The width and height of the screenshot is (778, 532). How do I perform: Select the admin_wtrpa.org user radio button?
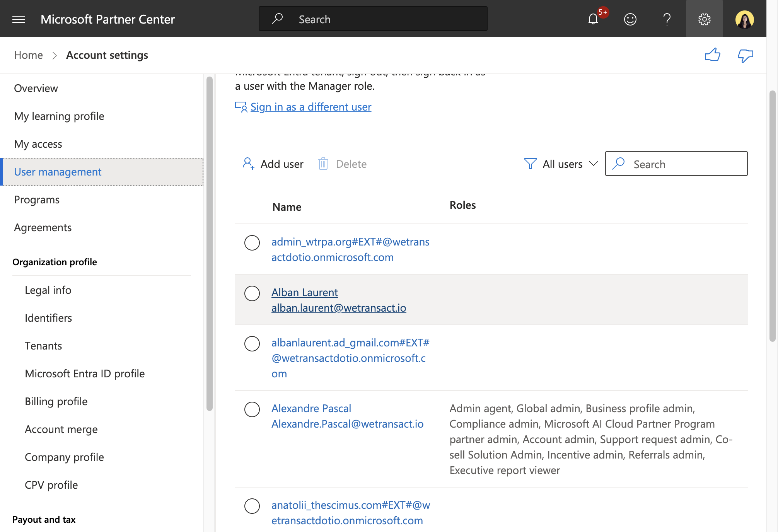click(252, 243)
